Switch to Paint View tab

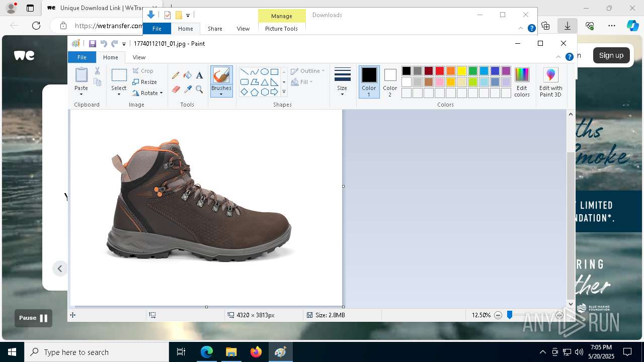139,57
